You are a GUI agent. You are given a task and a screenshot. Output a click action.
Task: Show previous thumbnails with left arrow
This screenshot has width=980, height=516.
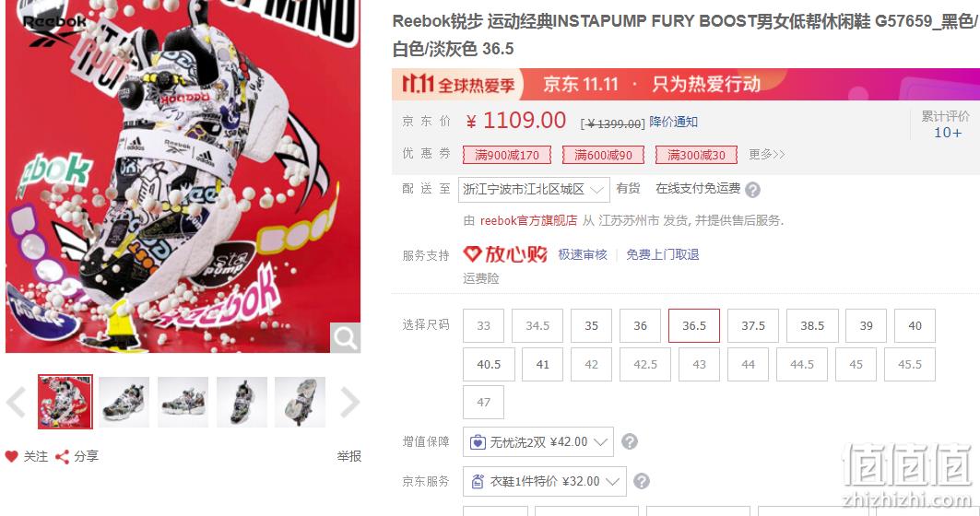click(x=16, y=403)
